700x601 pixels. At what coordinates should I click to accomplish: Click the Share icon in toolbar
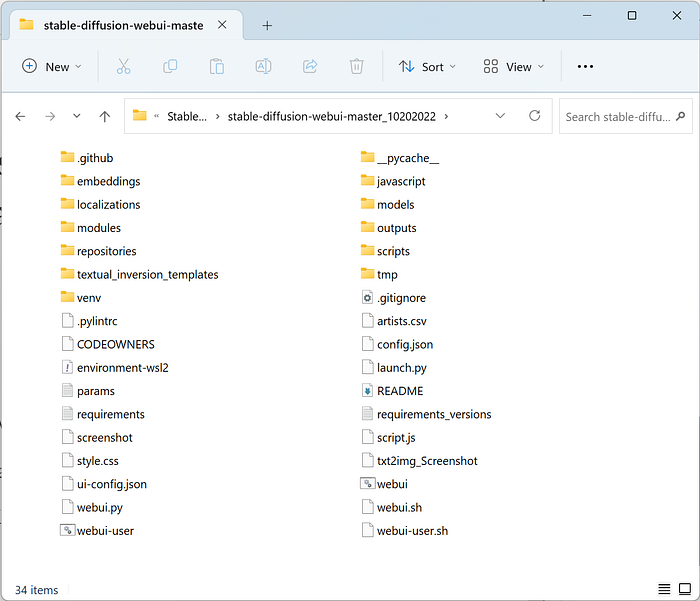pos(310,67)
